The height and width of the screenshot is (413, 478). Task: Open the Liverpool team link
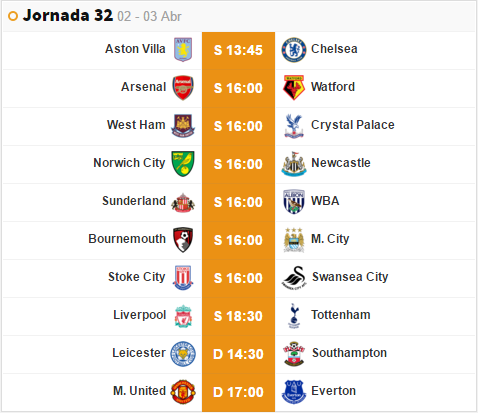pos(139,315)
